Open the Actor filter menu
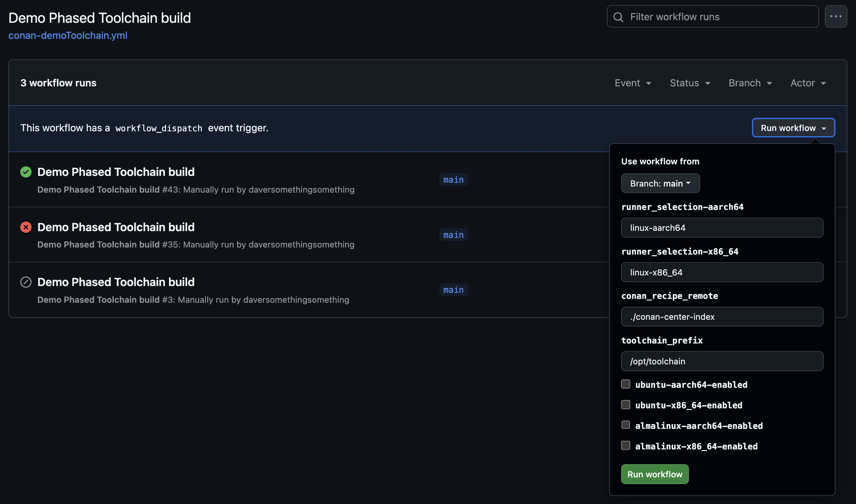Viewport: 856px width, 504px height. [808, 83]
